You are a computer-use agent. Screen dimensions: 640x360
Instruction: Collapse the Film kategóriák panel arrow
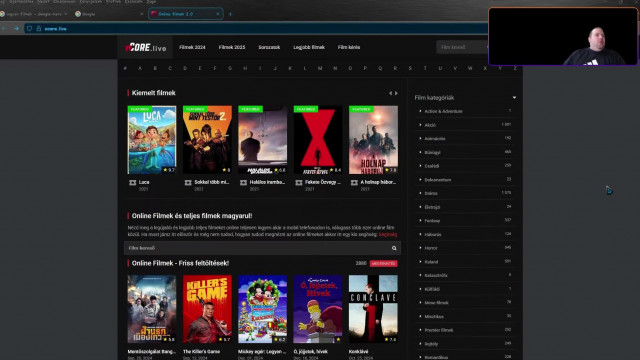pyautogui.click(x=514, y=98)
